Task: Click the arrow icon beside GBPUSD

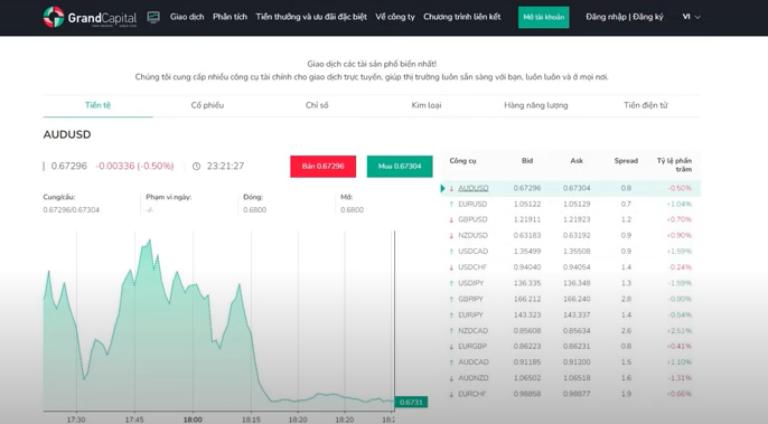Action: 451,219
